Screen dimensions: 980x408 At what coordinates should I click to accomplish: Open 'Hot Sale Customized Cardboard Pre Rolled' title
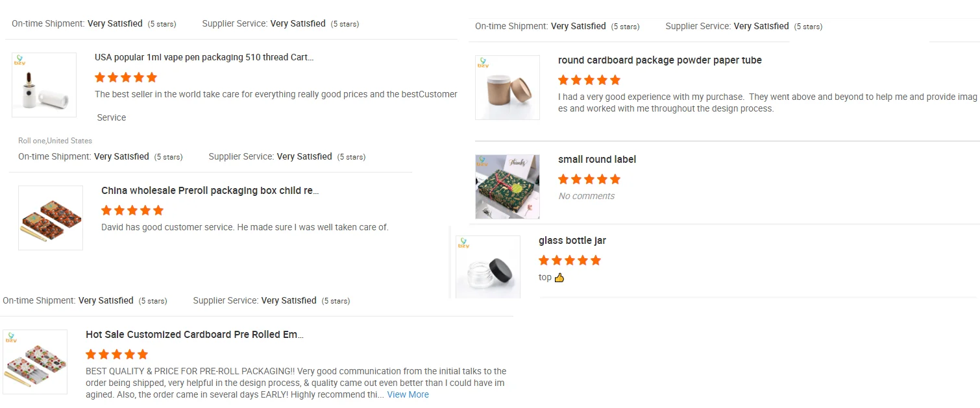tap(194, 335)
